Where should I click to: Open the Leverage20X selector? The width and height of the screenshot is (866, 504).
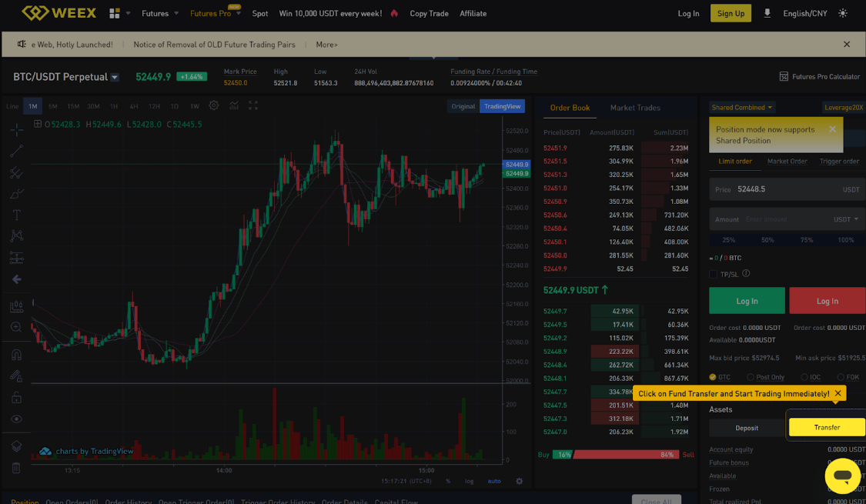844,108
